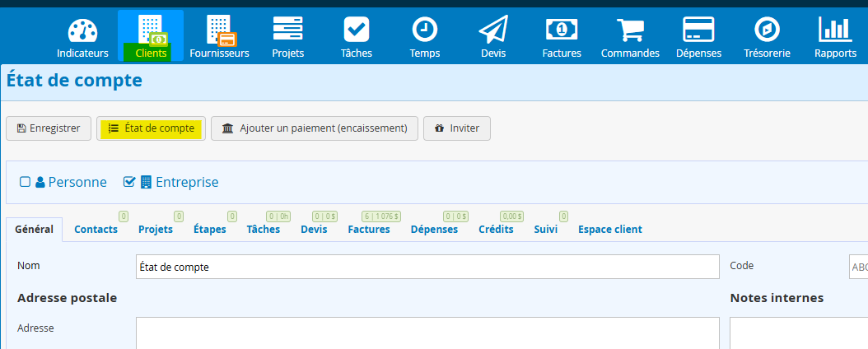
Task: Open the Espace client tab
Action: 609,230
